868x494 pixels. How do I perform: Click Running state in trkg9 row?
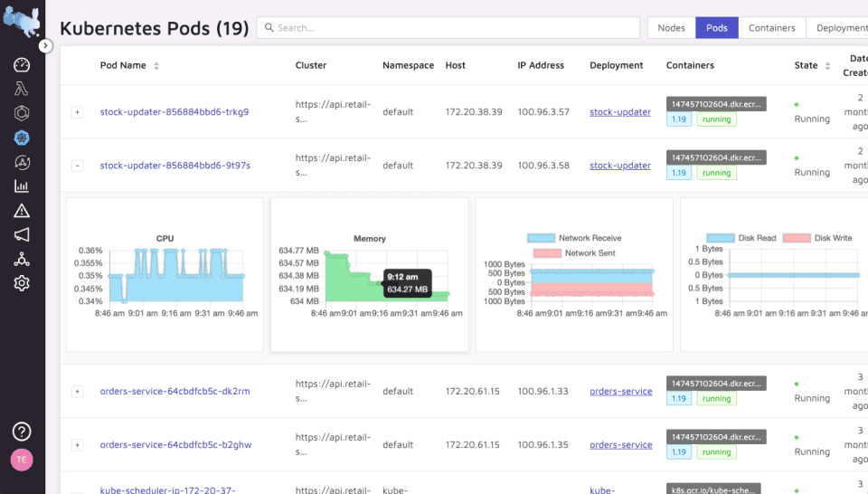(812, 119)
